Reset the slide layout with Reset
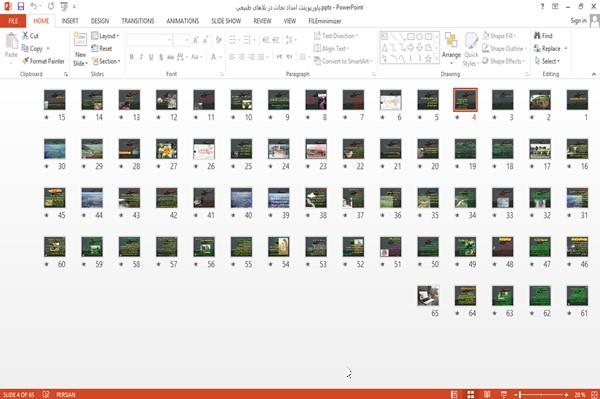600x399 pixels. (x=102, y=49)
